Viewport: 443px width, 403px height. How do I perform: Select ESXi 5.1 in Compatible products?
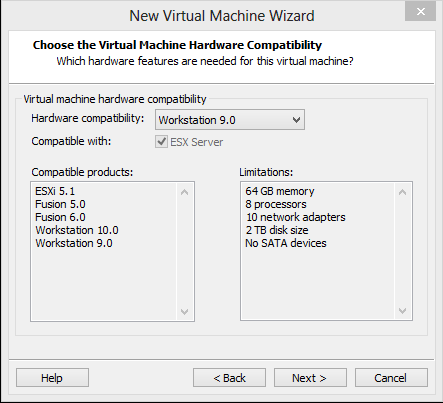(55, 191)
